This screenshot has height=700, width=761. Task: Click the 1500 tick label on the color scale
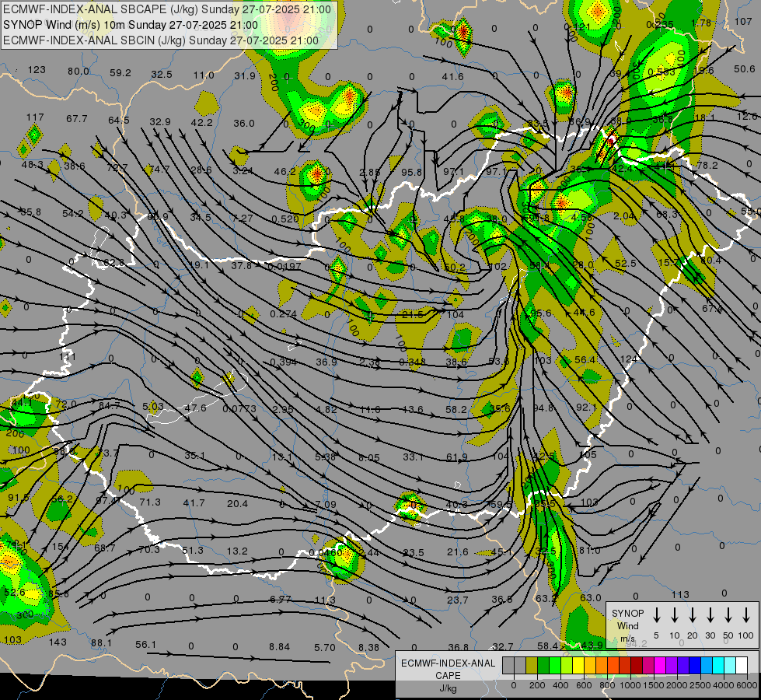pos(654,685)
